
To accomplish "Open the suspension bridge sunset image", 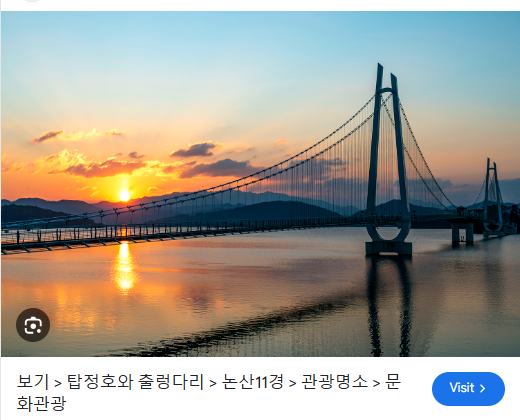I will click(x=260, y=184).
